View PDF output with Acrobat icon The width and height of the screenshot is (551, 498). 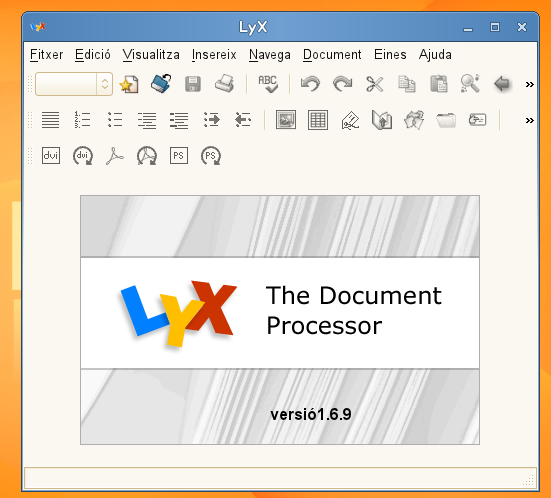pyautogui.click(x=115, y=156)
